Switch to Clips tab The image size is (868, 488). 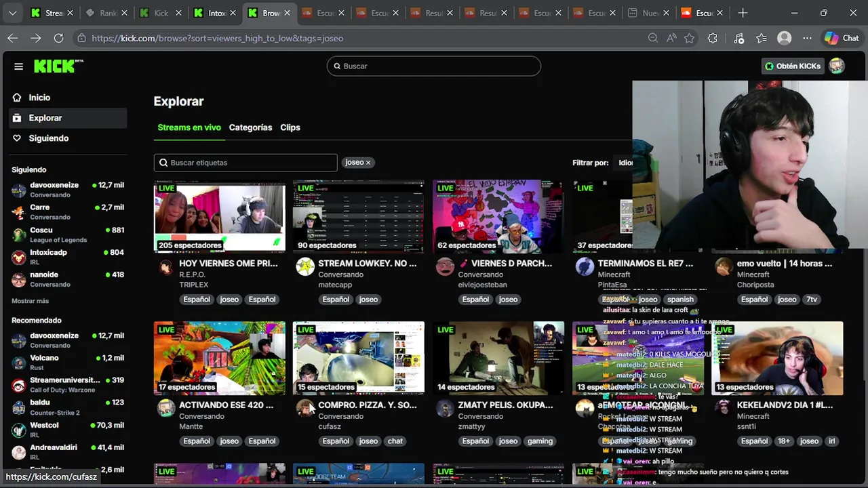point(290,127)
